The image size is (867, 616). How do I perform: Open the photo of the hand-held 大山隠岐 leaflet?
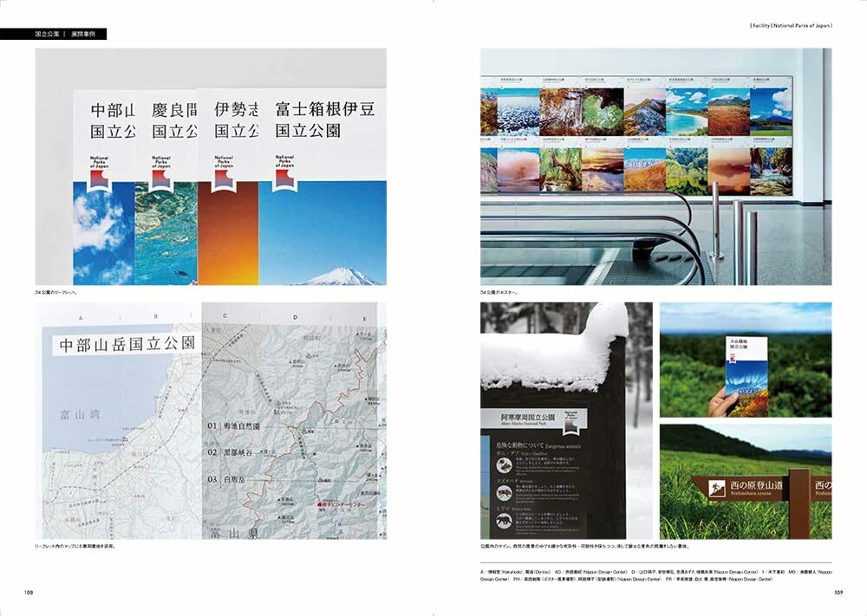pyautogui.click(x=745, y=360)
